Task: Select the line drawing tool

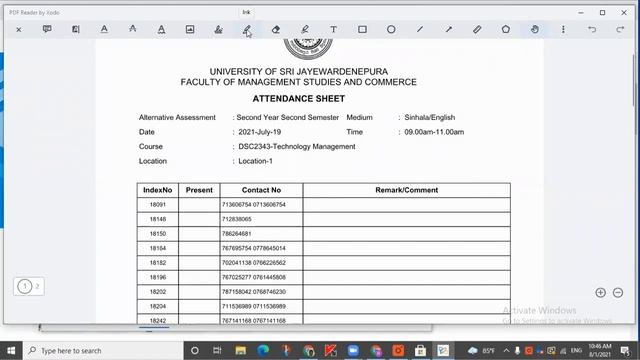Action: pyautogui.click(x=420, y=29)
